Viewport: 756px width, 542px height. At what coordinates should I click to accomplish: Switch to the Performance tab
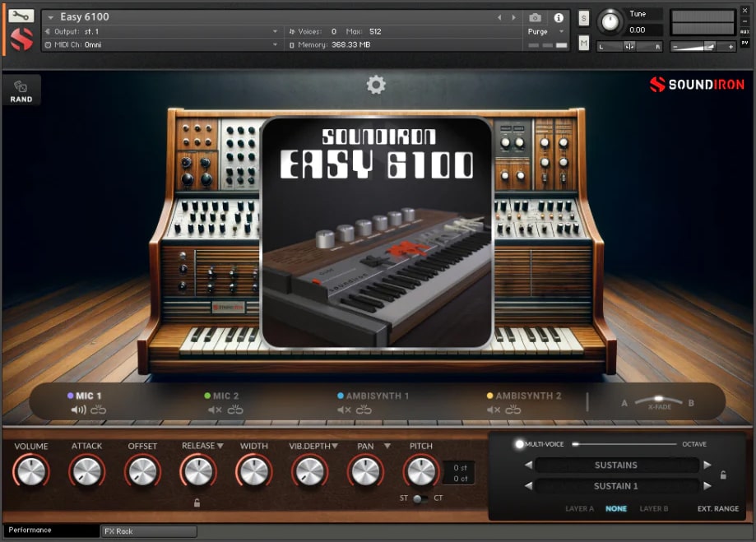(51, 530)
